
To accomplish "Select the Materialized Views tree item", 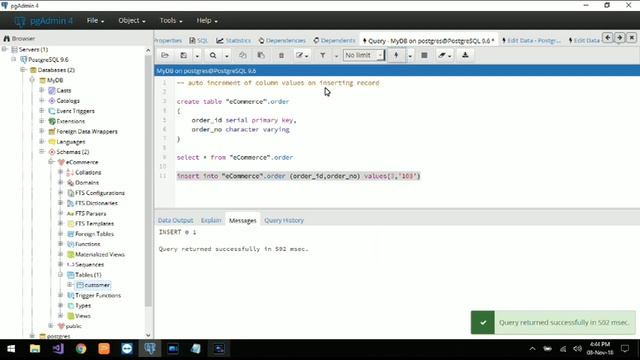I will pyautogui.click(x=100, y=254).
